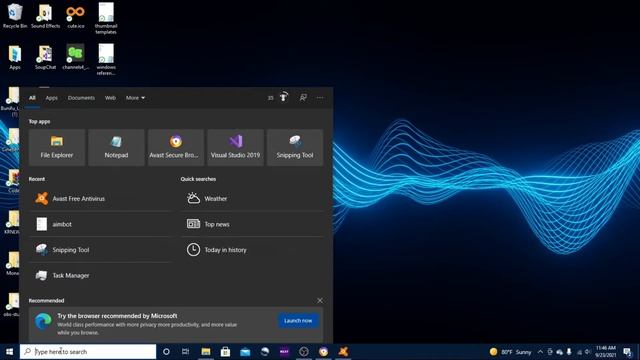Select the channels4 desktop image file
Viewport: 640px width, 360px height.
pyautogui.click(x=76, y=58)
